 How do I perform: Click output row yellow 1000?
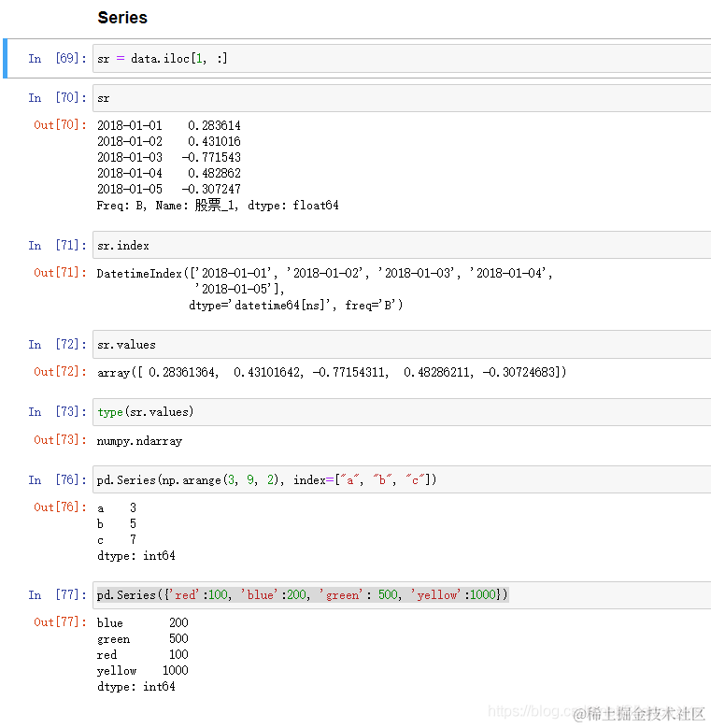[x=142, y=670]
